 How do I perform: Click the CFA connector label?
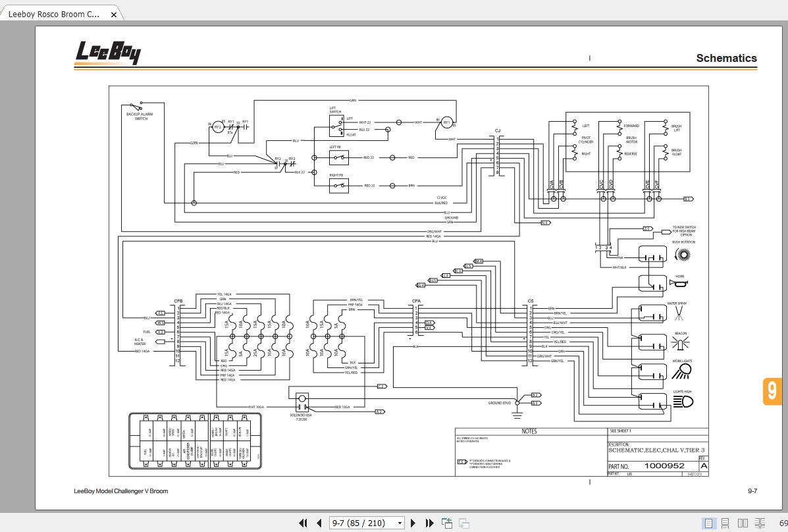pos(416,301)
